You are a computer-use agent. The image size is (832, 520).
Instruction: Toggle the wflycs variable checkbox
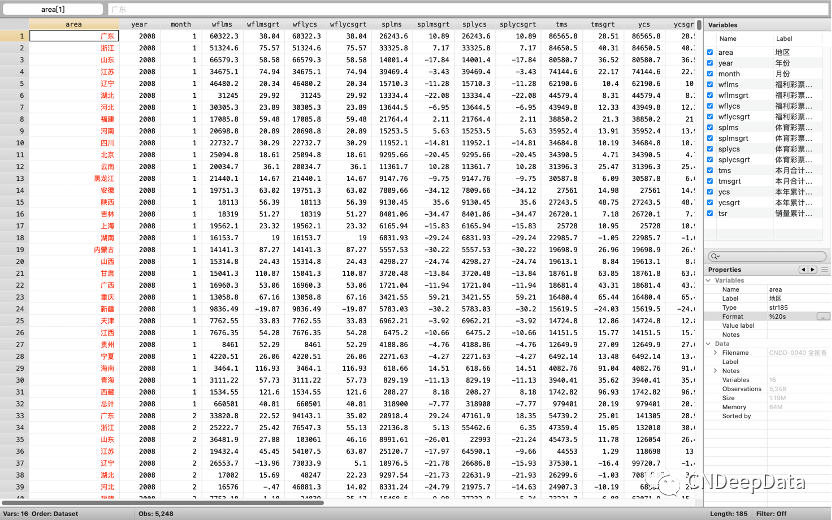tap(710, 106)
